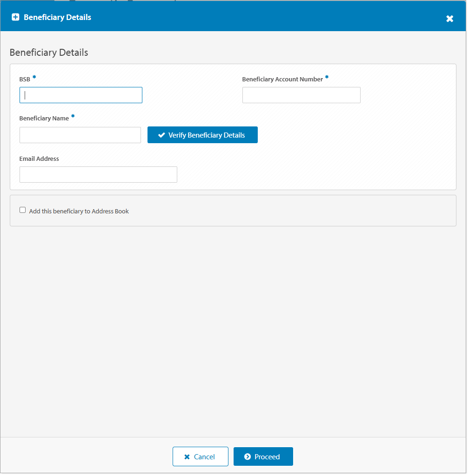This screenshot has height=476, width=469.
Task: Click the X icon in the dialog header
Action: [x=449, y=19]
